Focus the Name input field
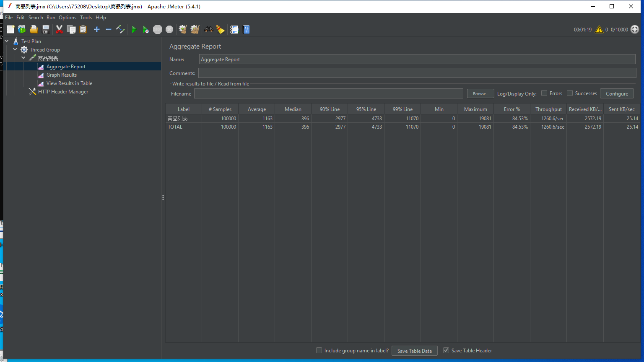Viewport: 644px width, 362px height. click(x=417, y=59)
